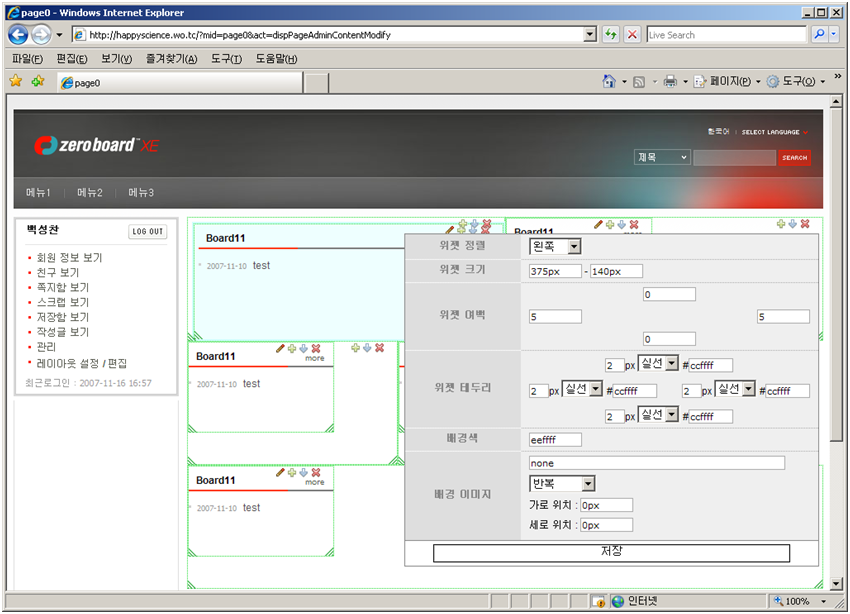Click the 메뉴2 navigation item

coord(89,192)
